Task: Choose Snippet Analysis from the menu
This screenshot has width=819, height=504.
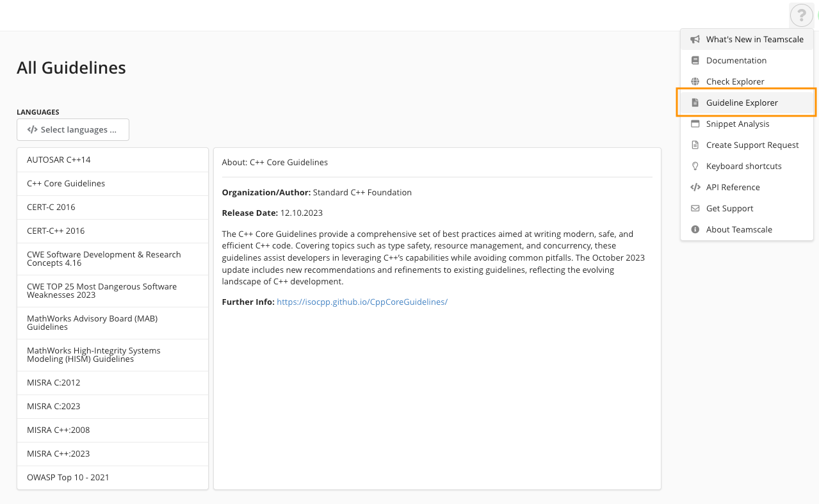Action: (x=747, y=124)
